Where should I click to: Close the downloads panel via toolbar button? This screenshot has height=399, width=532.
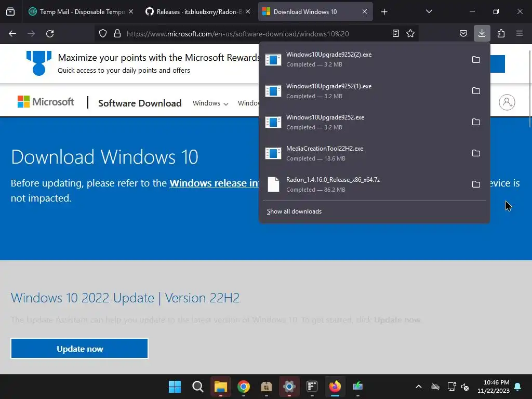[x=482, y=33]
